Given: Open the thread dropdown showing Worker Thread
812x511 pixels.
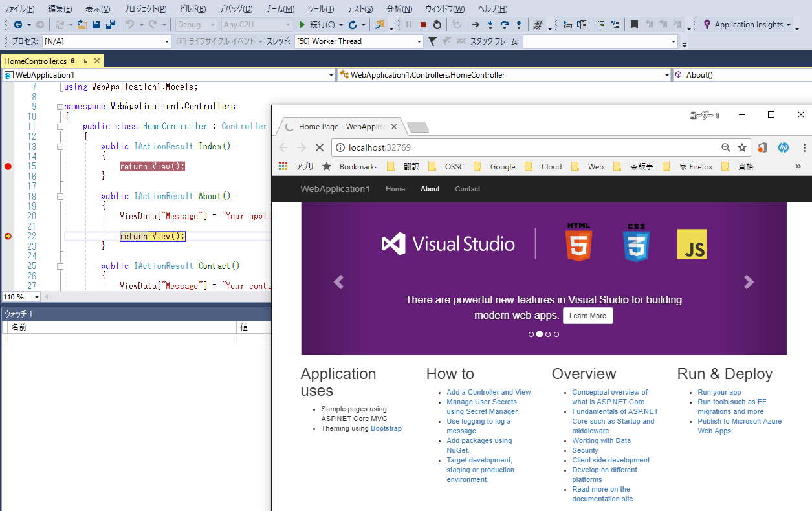Looking at the screenshot, I should coord(419,41).
